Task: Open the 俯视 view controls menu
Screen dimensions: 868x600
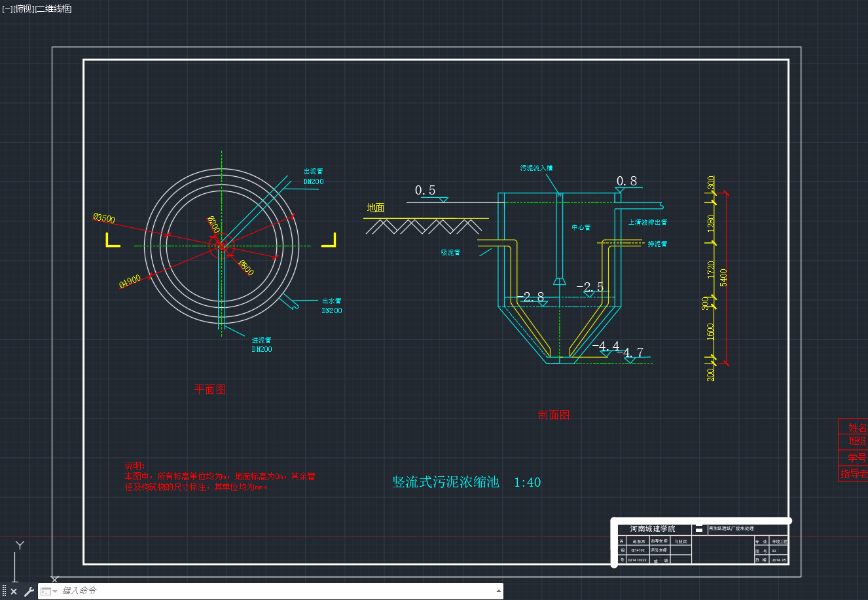Action: (24, 9)
